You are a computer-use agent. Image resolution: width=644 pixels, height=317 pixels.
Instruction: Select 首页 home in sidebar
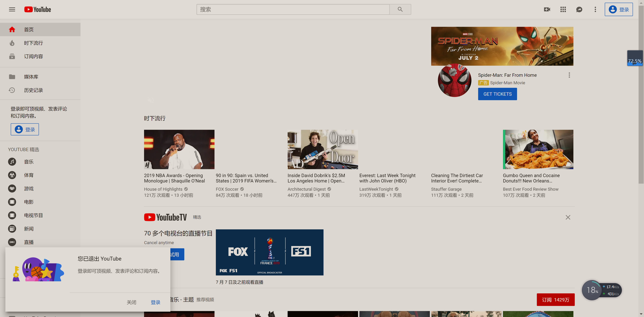(x=40, y=29)
